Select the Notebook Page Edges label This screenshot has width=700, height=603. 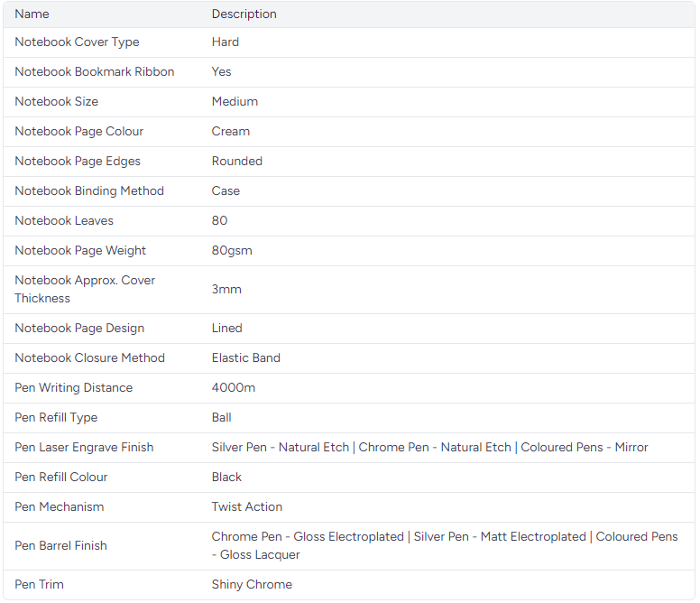pyautogui.click(x=78, y=162)
